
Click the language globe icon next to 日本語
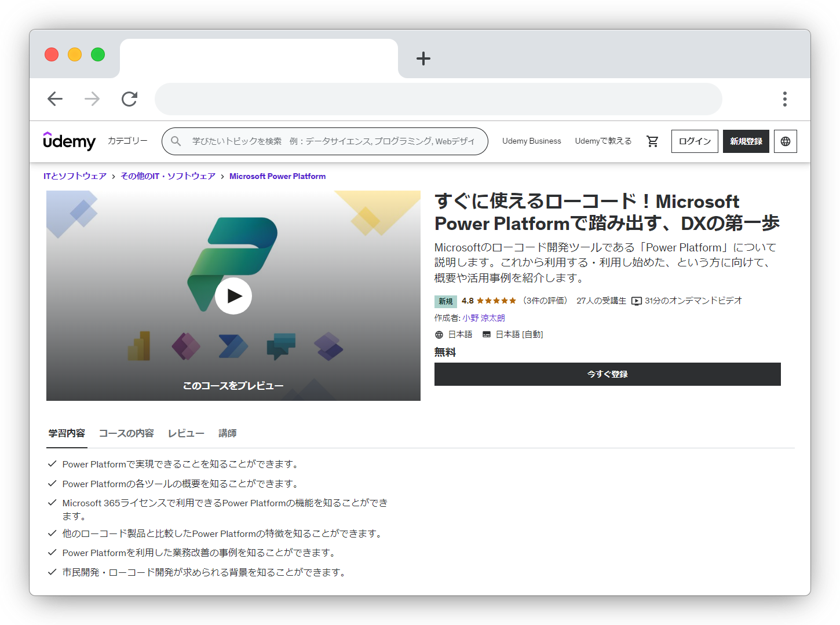(x=439, y=335)
